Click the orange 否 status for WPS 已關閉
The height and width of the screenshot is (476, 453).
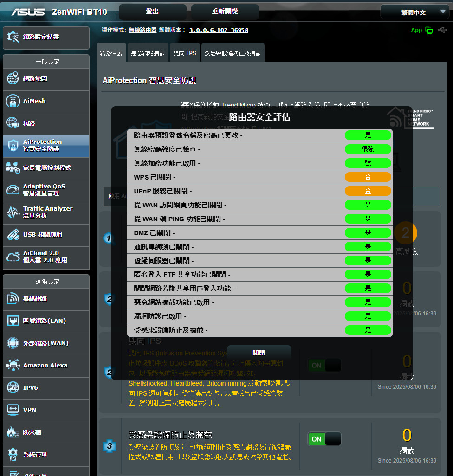368,177
